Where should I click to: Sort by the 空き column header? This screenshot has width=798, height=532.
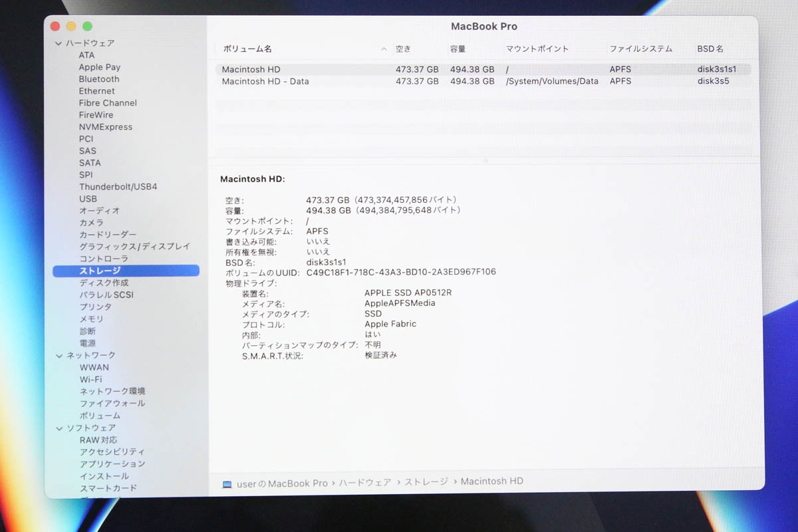point(404,49)
